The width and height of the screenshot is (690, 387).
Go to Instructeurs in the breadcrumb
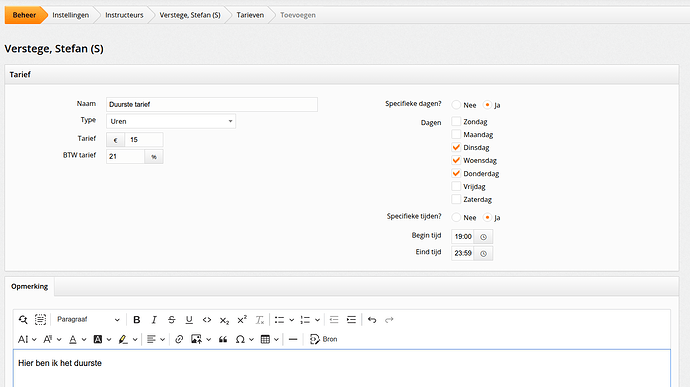(x=124, y=15)
